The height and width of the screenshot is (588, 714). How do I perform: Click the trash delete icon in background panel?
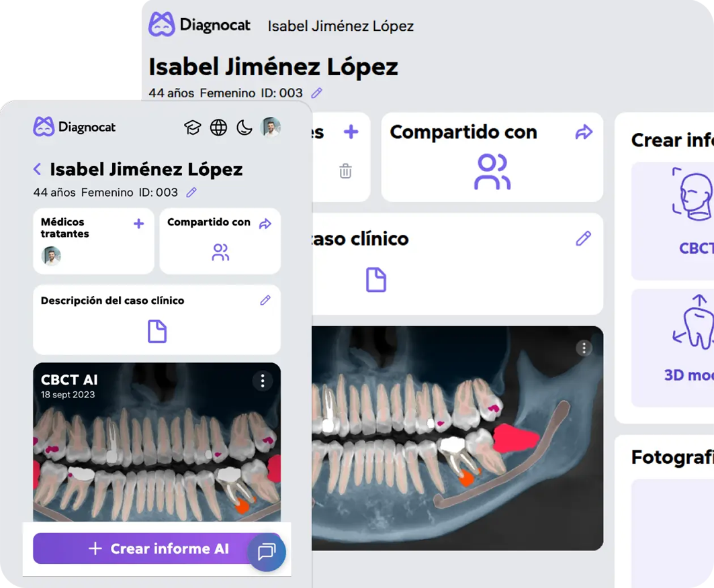(345, 171)
